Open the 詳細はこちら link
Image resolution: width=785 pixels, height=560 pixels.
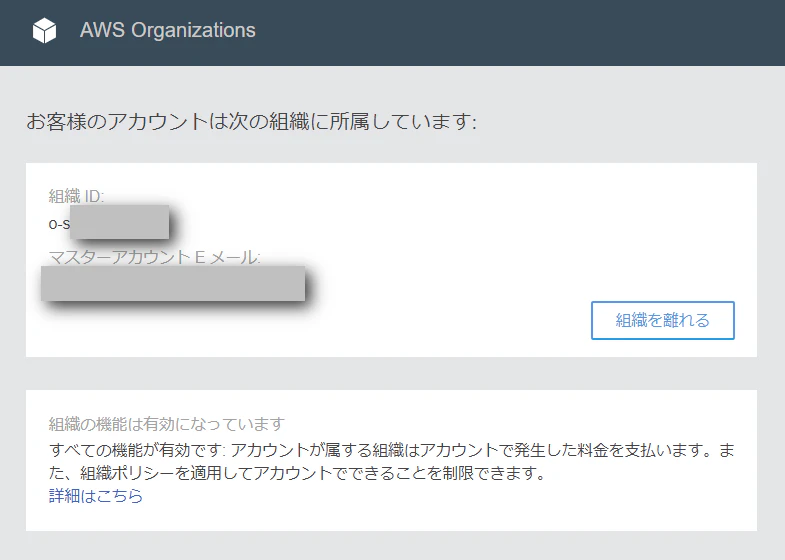pos(96,495)
